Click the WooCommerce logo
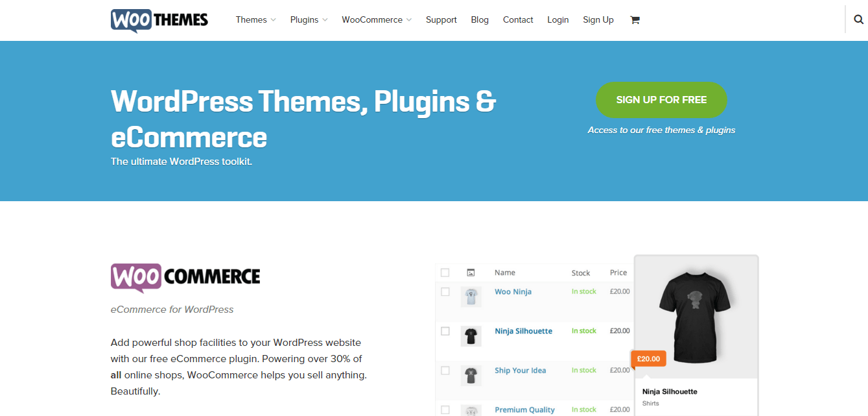The width and height of the screenshot is (868, 416). tap(185, 277)
